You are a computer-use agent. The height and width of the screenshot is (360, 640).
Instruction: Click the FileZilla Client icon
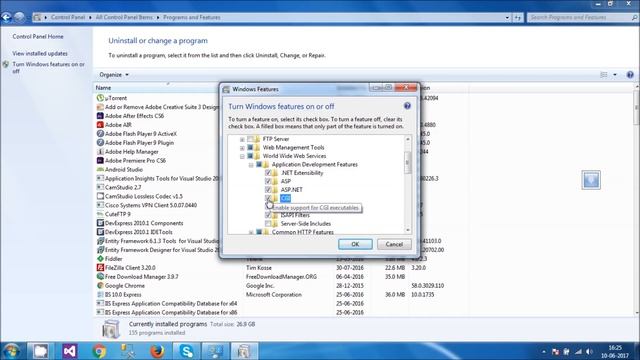coord(100,268)
